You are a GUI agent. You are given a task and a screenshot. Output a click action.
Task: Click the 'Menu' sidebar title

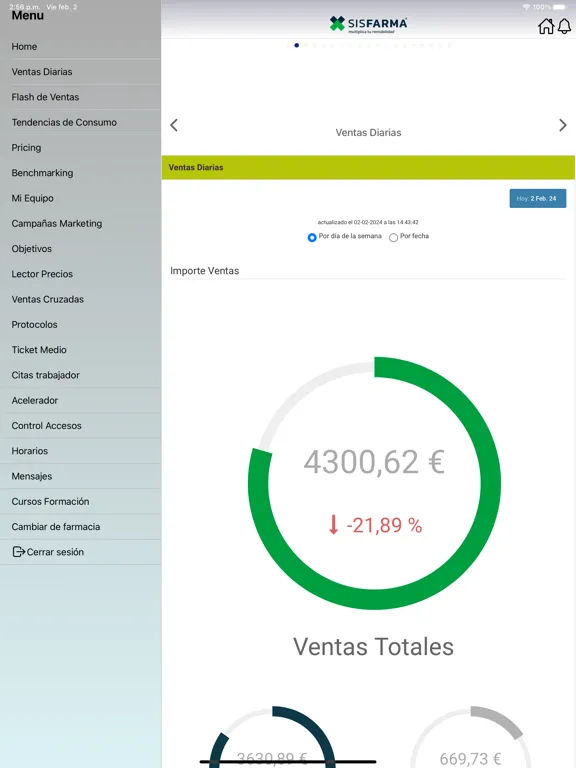27,15
